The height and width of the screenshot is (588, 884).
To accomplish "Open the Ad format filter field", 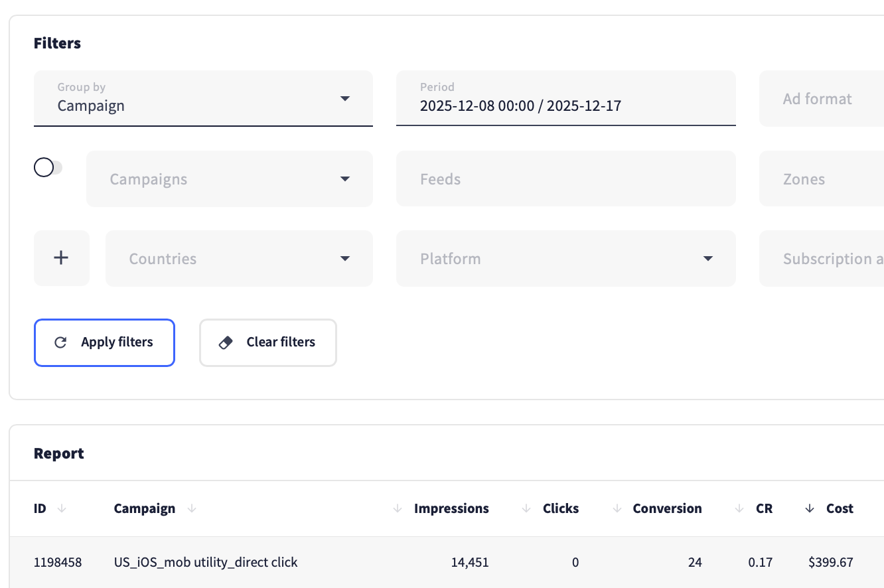I will click(822, 98).
